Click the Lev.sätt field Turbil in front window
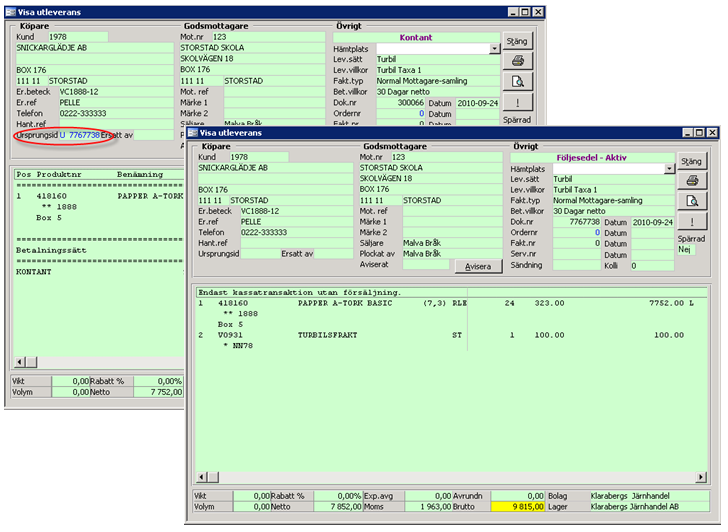This screenshot has height=532, width=728. [613, 179]
